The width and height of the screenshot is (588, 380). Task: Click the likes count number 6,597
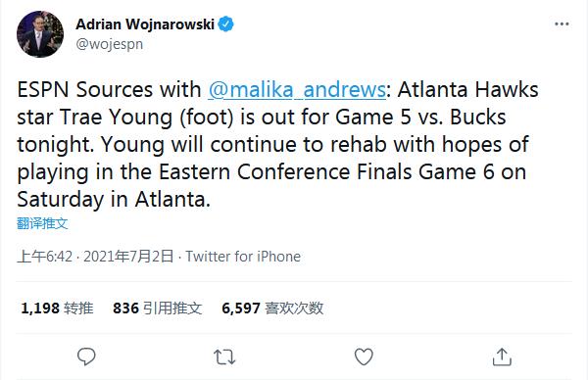[241, 309]
